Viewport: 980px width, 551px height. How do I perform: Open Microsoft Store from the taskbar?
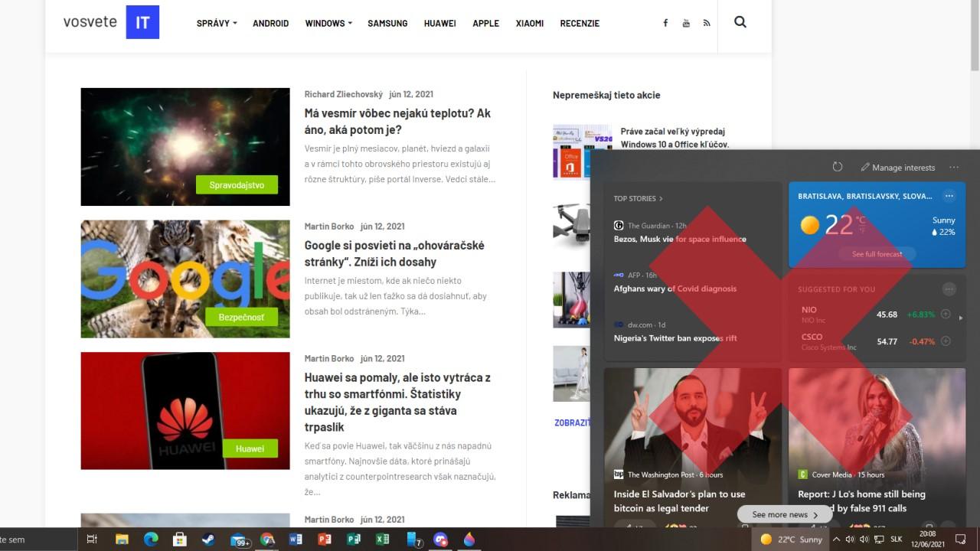click(x=180, y=540)
